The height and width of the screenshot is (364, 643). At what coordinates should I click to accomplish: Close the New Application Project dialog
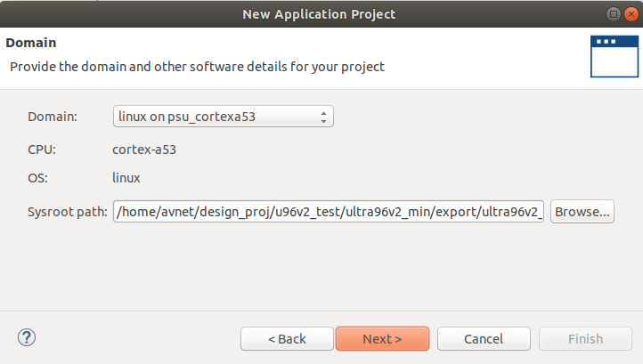[631, 14]
